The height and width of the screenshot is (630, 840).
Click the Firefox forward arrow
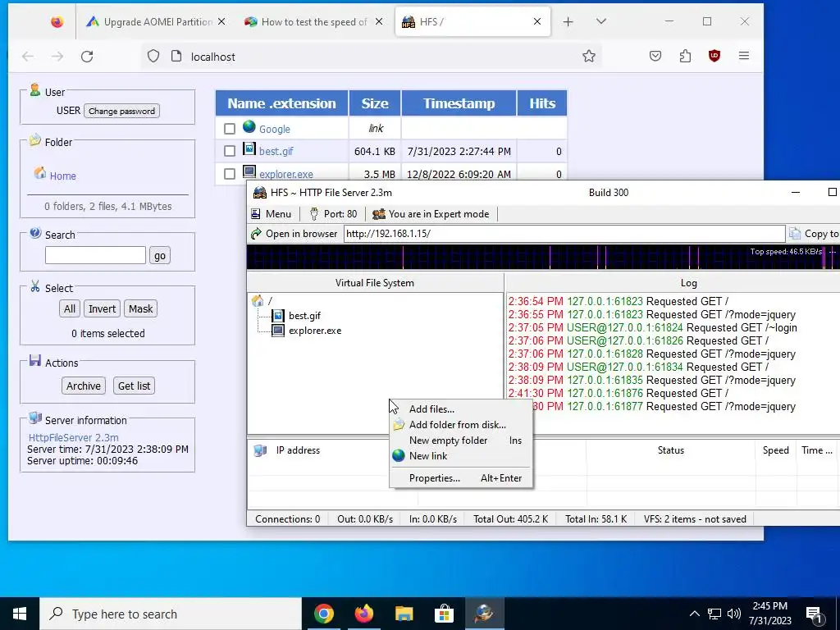pyautogui.click(x=57, y=57)
